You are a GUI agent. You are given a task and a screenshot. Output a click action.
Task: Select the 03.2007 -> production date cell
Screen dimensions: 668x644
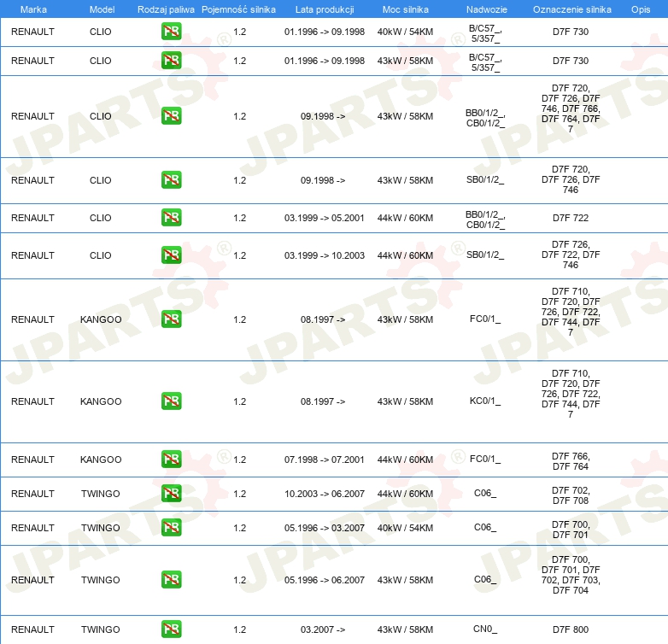tap(323, 629)
